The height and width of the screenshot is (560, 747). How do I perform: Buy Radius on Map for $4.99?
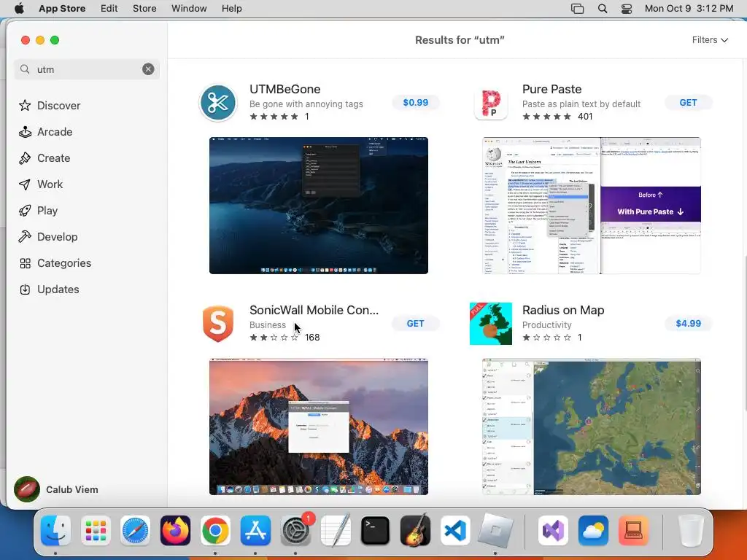click(688, 323)
